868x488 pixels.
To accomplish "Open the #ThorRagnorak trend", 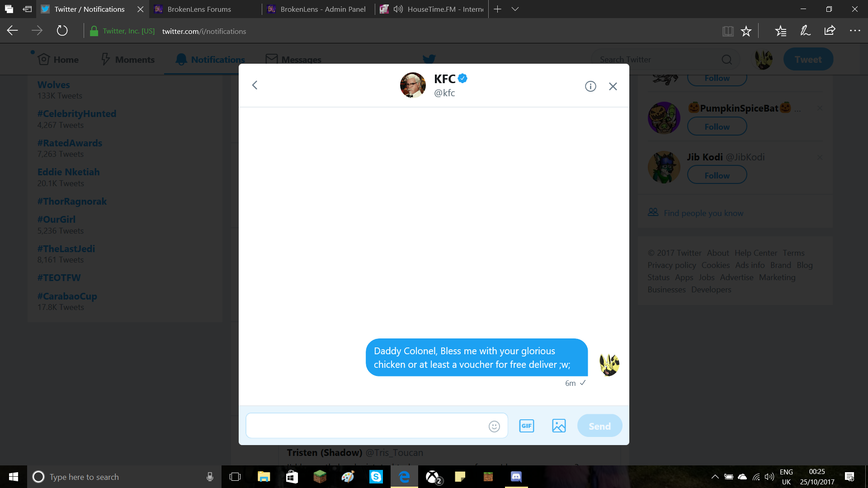I will (x=72, y=202).
